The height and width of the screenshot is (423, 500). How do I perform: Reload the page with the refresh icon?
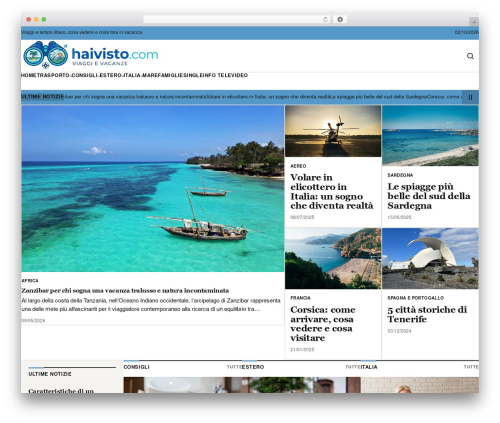click(x=325, y=20)
